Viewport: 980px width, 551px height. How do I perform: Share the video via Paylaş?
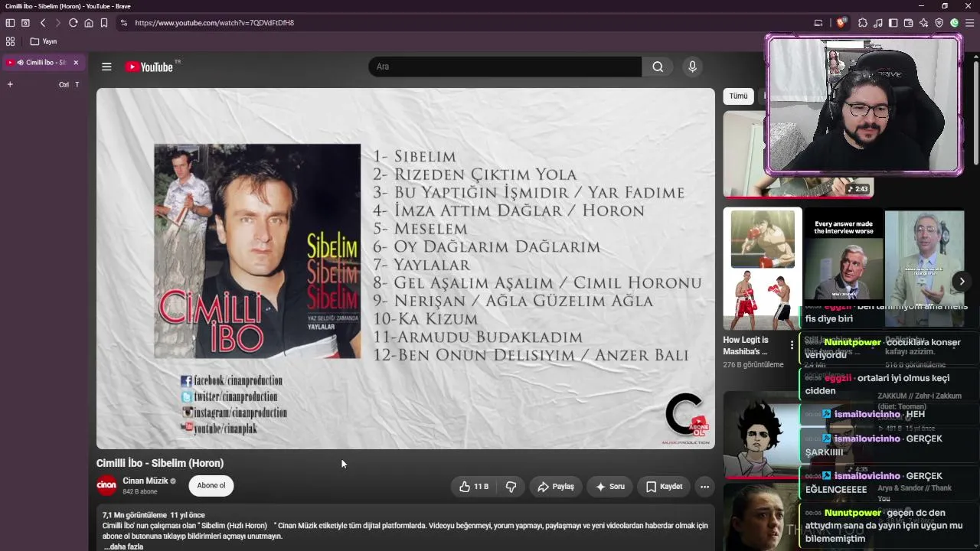556,487
